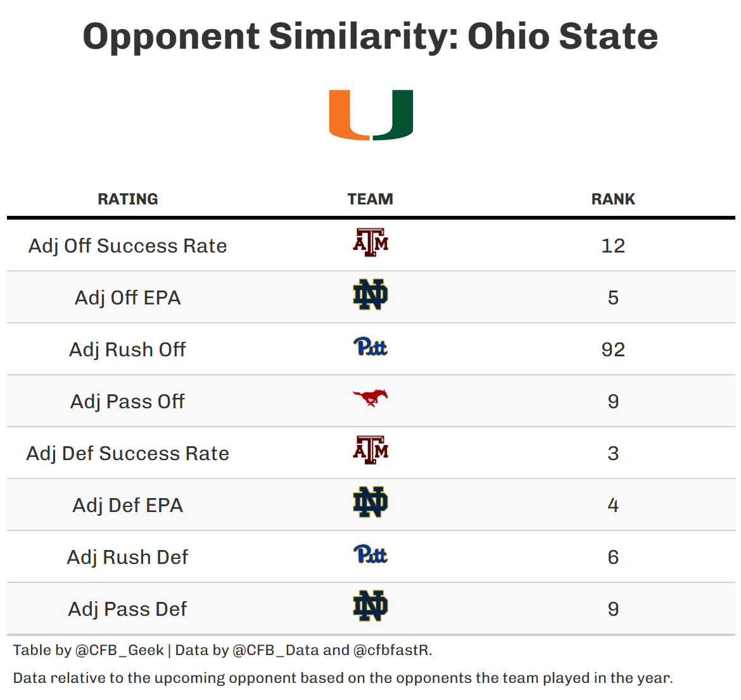The height and width of the screenshot is (700, 741).
Task: Select the Adj Pass Off label
Action: (128, 401)
